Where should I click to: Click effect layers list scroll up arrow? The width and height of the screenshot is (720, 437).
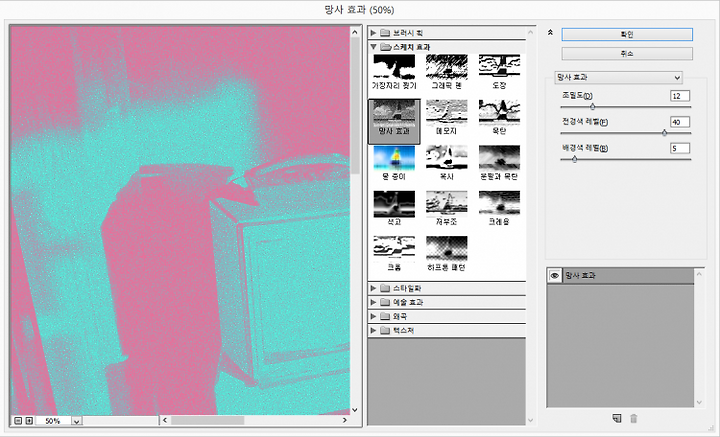pos(699,274)
